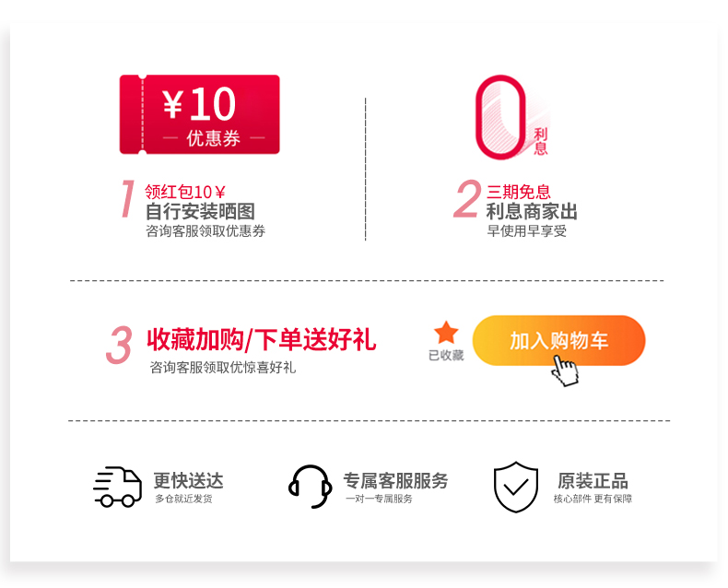Click the 自行安装晒图 heading
This screenshot has height=588, width=728.
pyautogui.click(x=200, y=211)
